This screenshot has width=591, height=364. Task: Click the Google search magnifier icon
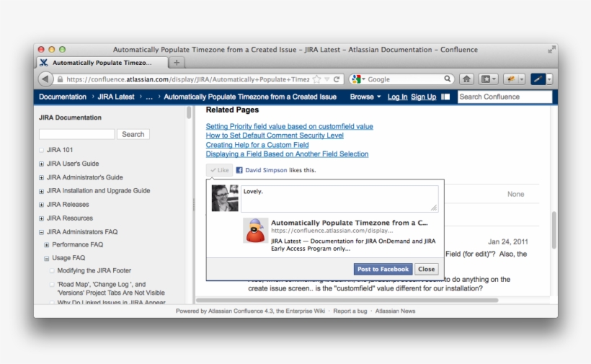(x=447, y=79)
